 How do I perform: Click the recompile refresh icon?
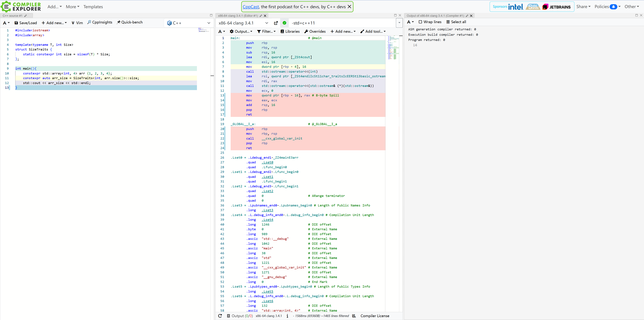[x=220, y=316]
